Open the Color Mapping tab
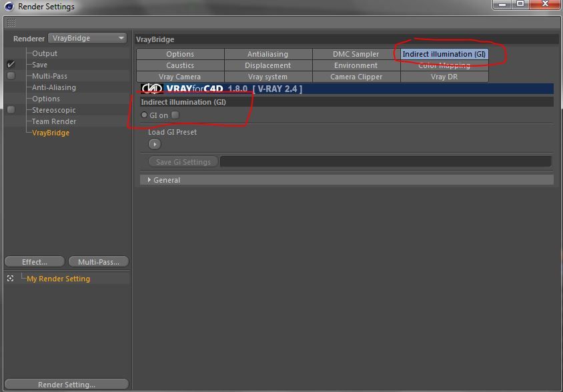 [x=444, y=65]
